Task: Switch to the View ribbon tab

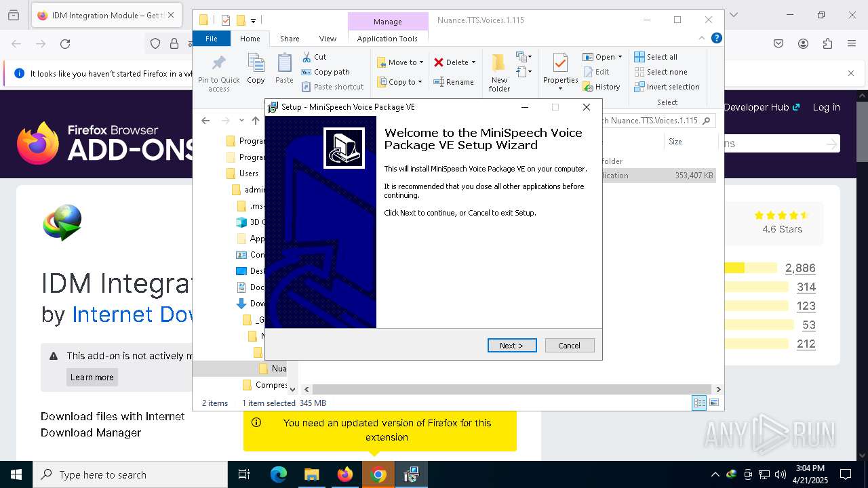Action: [x=328, y=39]
